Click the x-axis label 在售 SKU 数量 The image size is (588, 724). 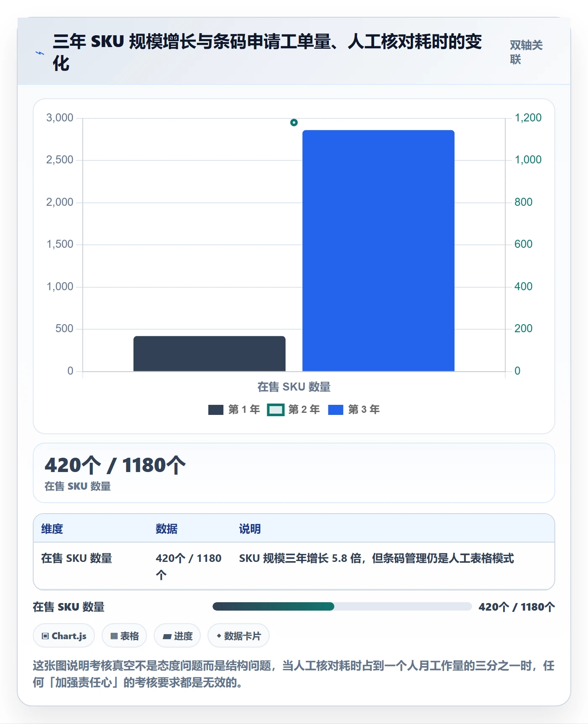tap(294, 387)
